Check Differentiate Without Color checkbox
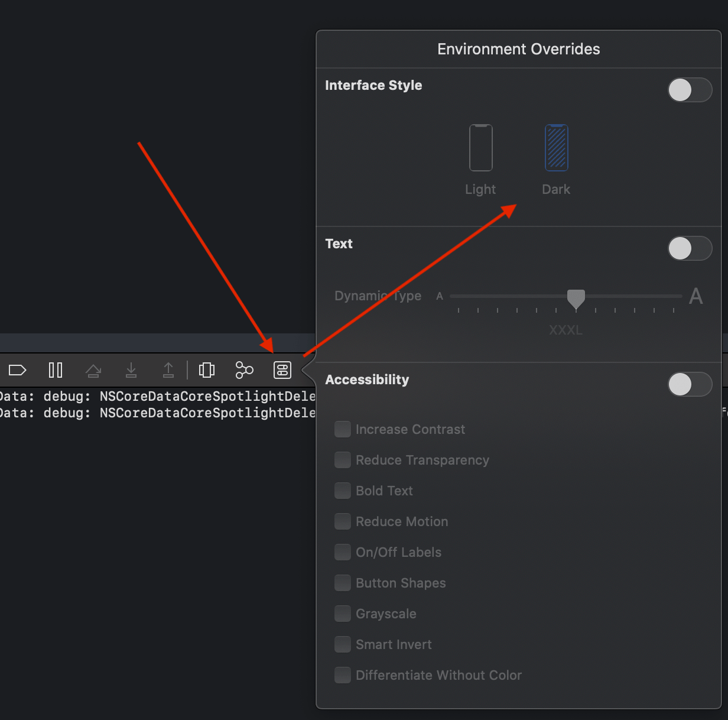728x720 pixels. (343, 675)
